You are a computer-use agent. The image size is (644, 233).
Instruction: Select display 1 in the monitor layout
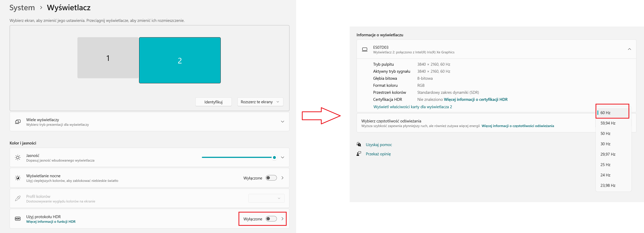pos(108,58)
